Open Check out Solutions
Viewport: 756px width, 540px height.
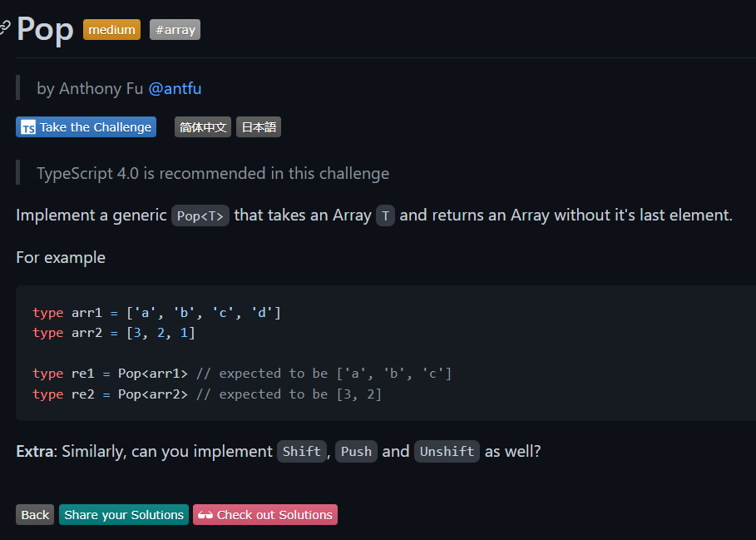coord(265,515)
